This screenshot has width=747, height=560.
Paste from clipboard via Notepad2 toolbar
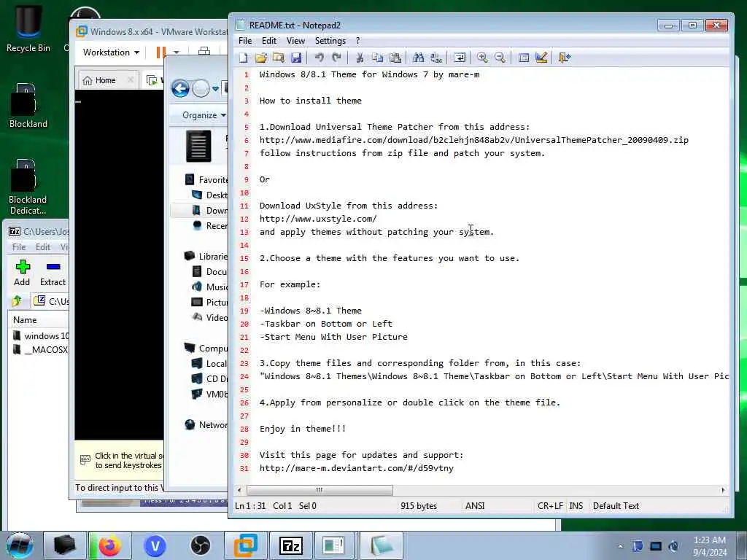[x=395, y=58]
